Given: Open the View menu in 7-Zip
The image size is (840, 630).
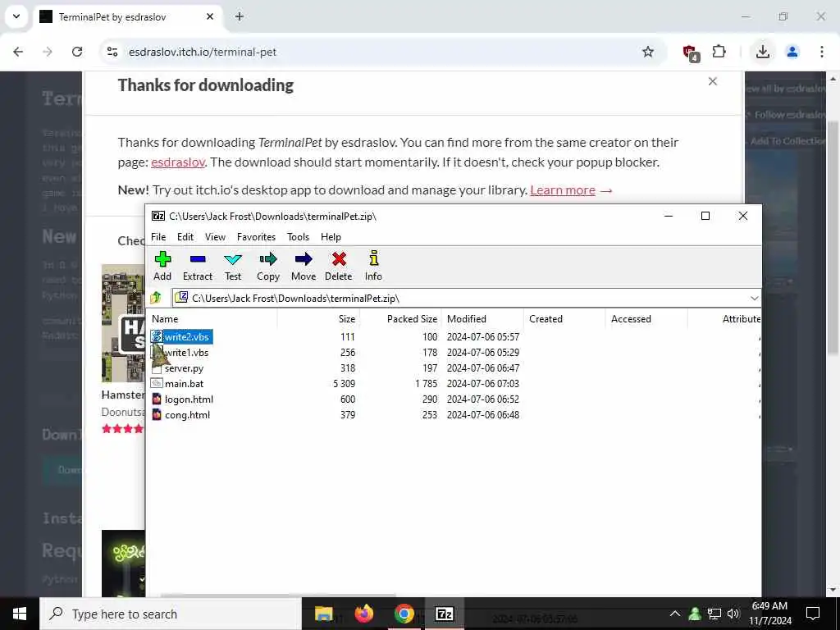Looking at the screenshot, I should 216,237.
